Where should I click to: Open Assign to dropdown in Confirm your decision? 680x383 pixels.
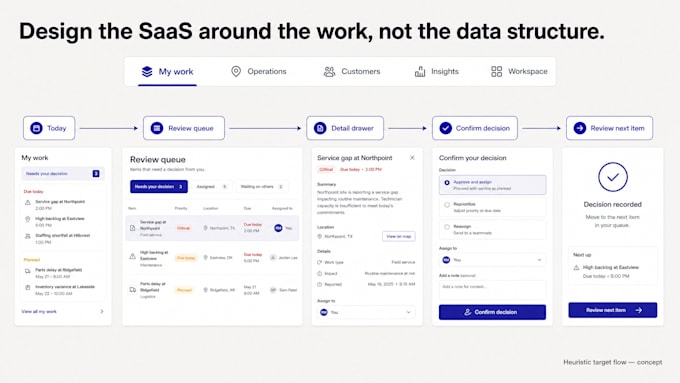click(492, 260)
